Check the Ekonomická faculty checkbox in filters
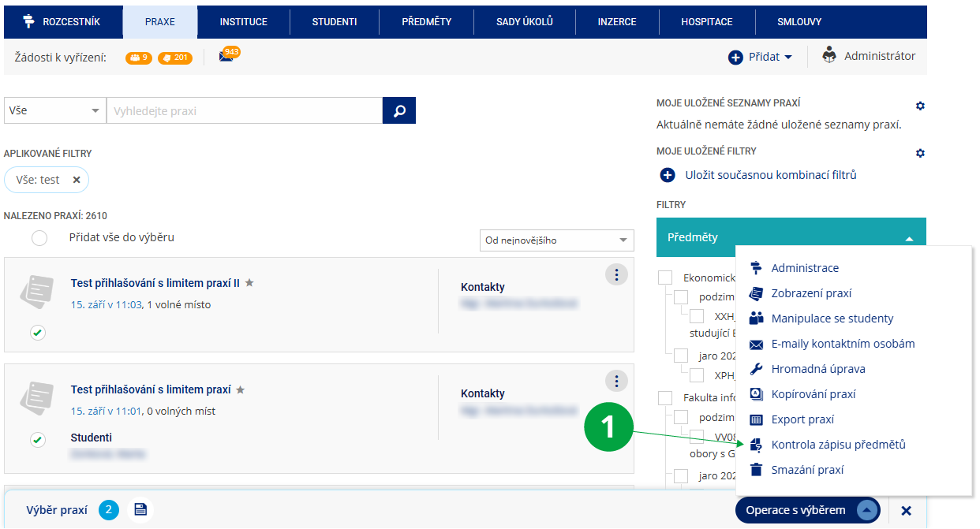 coord(665,278)
